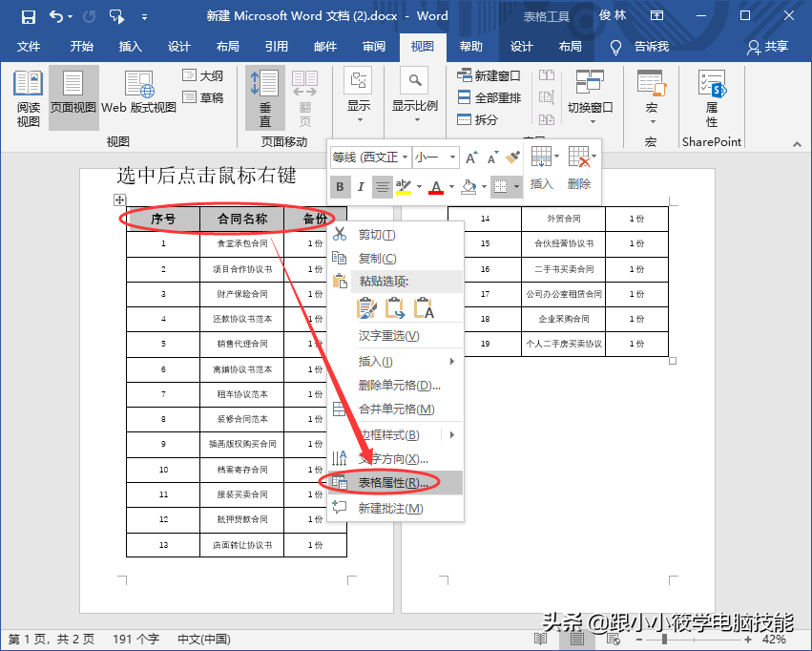
Task: Apply yellow text highlight color
Action: (403, 187)
